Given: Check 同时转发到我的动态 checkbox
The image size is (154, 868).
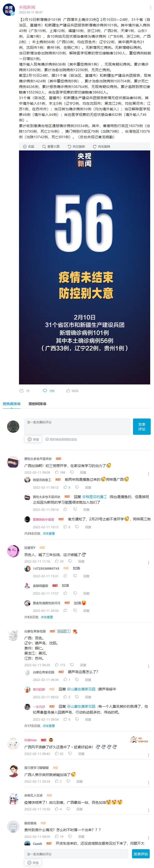Looking at the screenshot, I should click(x=47, y=439).
